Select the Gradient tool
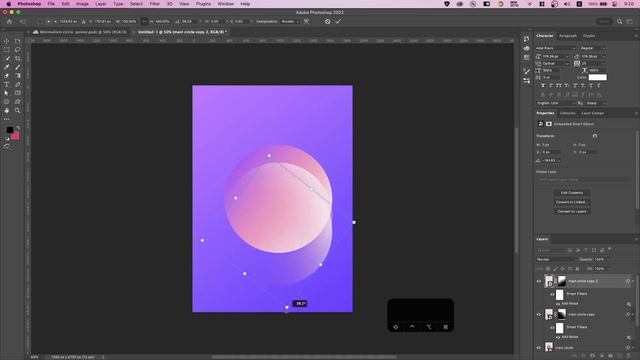Image resolution: width=640 pixels, height=360 pixels. (17, 76)
